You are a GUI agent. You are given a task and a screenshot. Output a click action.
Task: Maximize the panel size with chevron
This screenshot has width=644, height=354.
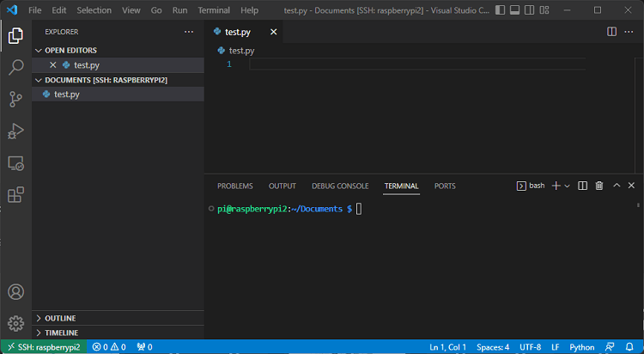click(x=617, y=186)
